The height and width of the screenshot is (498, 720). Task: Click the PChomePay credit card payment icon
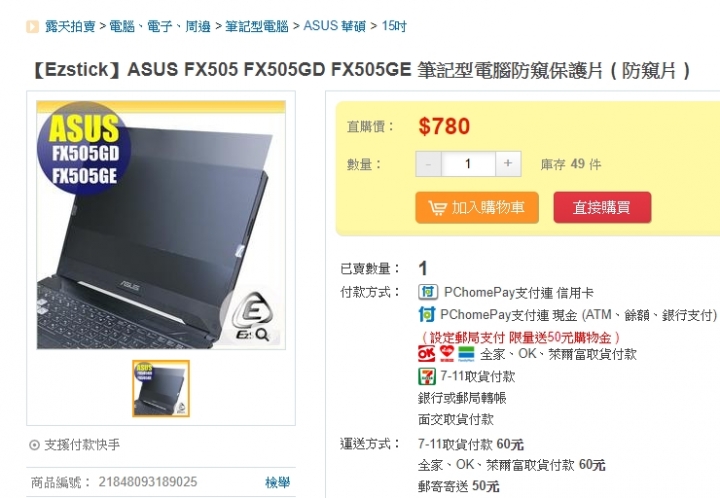click(428, 292)
